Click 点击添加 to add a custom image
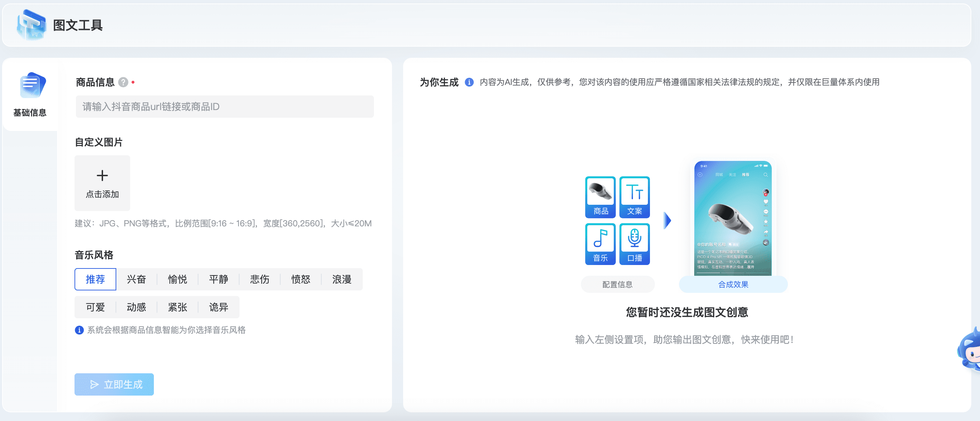 pyautogui.click(x=102, y=183)
